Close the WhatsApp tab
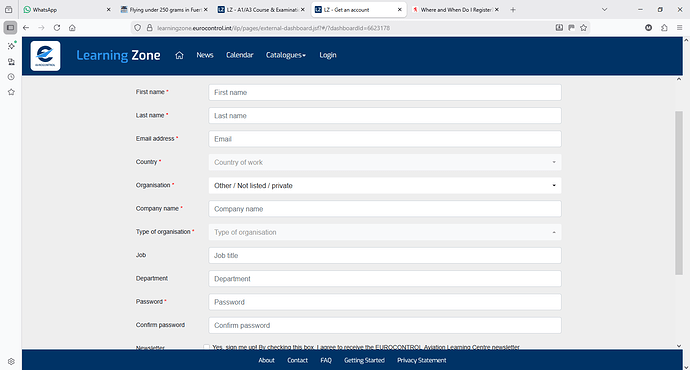Image resolution: width=690 pixels, height=370 pixels. point(109,10)
